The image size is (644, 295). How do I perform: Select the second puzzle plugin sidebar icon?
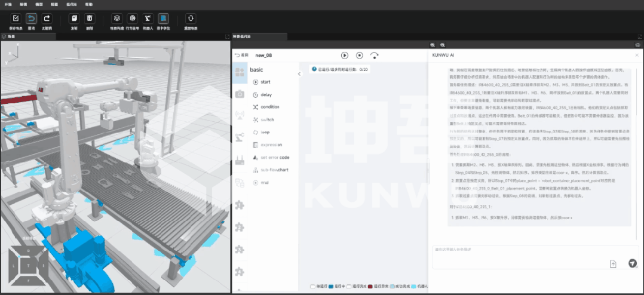pos(240,227)
